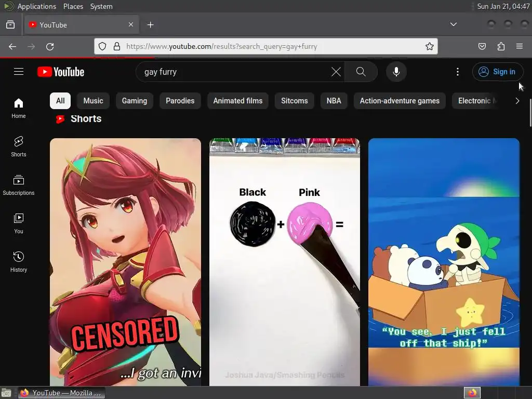Viewport: 532px width, 399px height.
Task: Select the YouTube browser tab
Action: (82, 25)
